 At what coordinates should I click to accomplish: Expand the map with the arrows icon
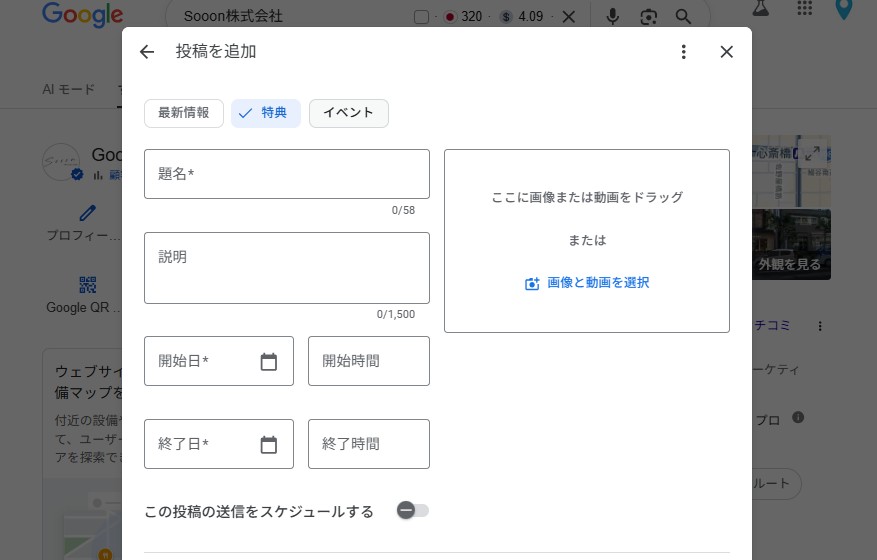(812, 153)
